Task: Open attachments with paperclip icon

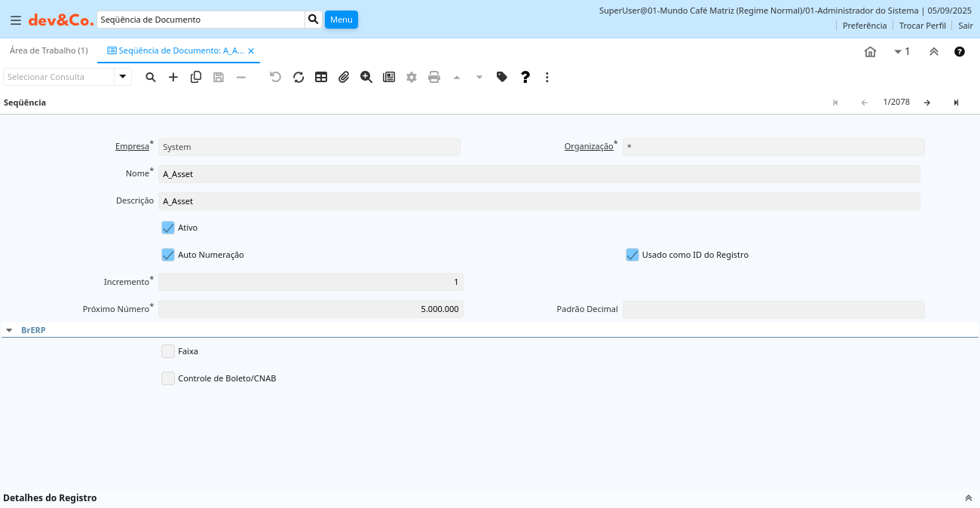Action: (344, 77)
